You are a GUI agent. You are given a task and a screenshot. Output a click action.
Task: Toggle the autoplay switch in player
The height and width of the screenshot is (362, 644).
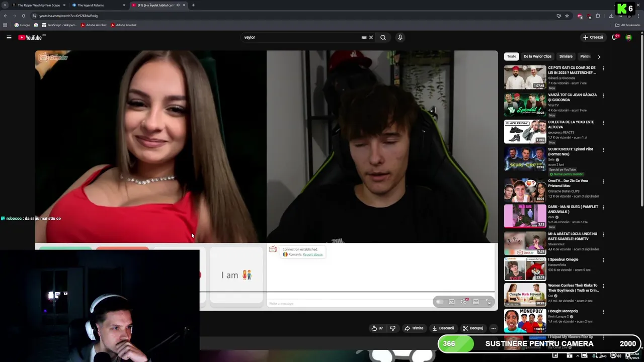coord(440,302)
